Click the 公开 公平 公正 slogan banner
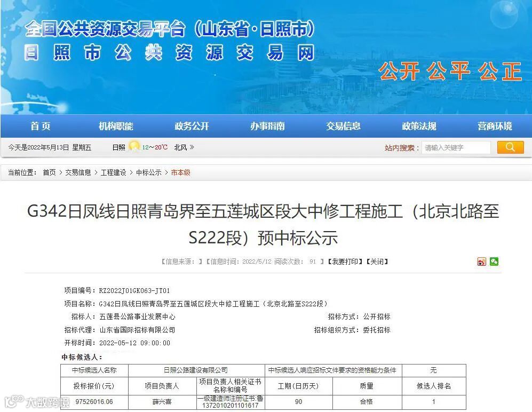This screenshot has width=532, height=412. (450, 72)
